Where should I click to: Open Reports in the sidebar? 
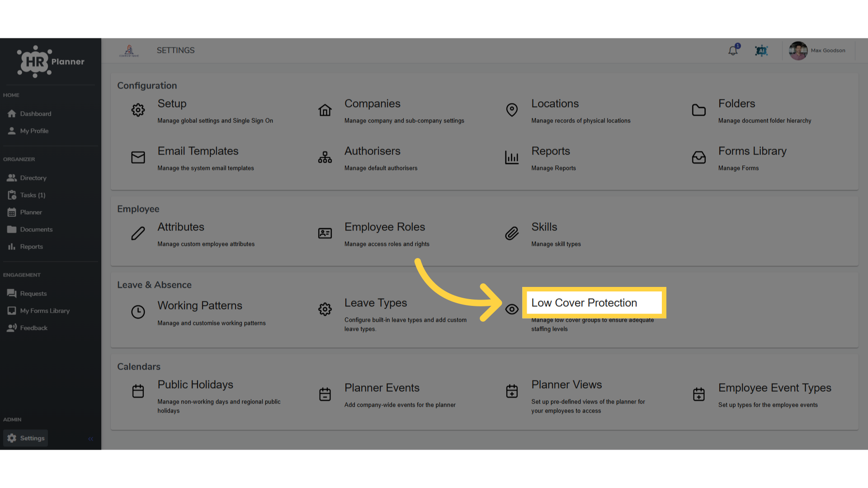[25, 247]
